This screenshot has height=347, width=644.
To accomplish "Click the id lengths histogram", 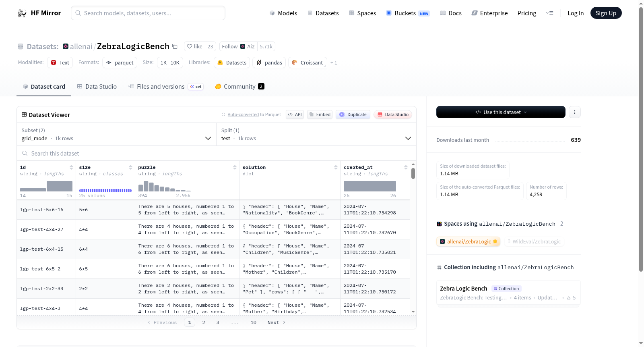I will coord(46,186).
